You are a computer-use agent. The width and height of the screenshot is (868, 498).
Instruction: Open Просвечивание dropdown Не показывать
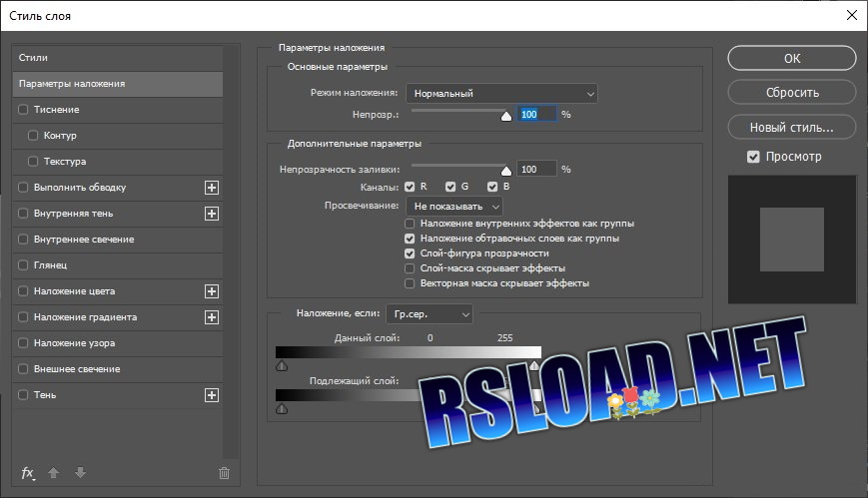454,207
